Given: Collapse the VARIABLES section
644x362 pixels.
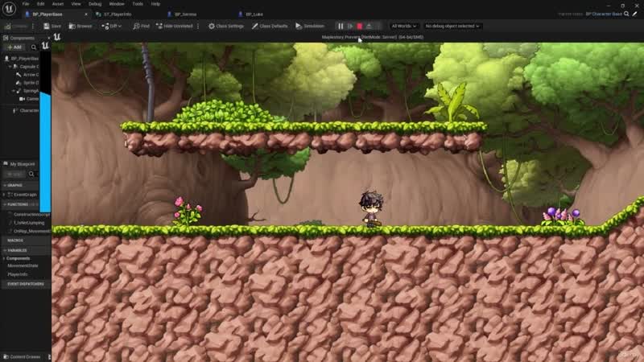Looking at the screenshot, I should [x=5, y=250].
